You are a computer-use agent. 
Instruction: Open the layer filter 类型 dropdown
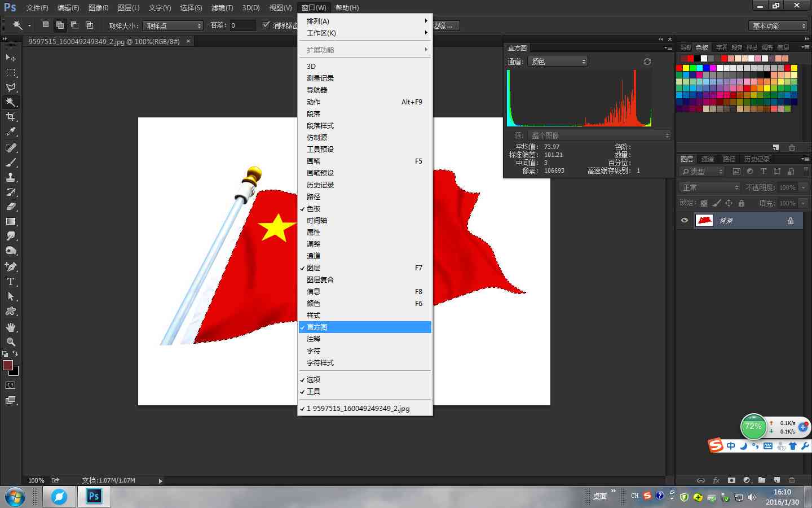[702, 172]
